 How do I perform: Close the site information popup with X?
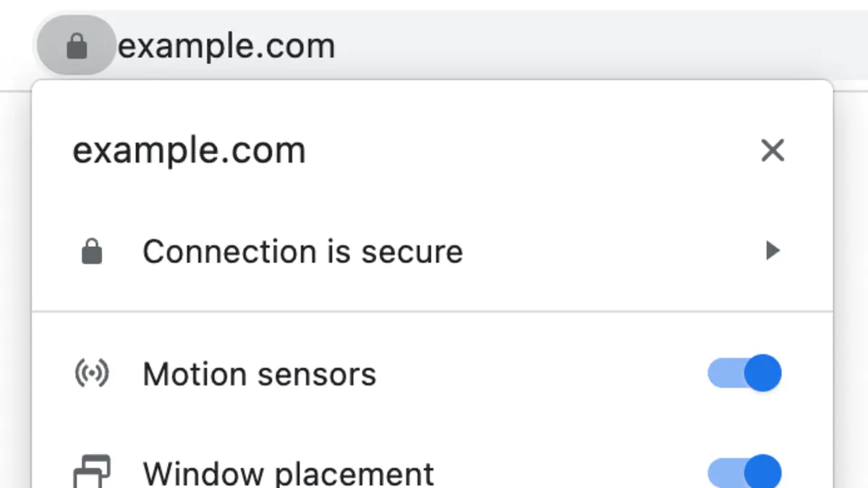point(773,150)
